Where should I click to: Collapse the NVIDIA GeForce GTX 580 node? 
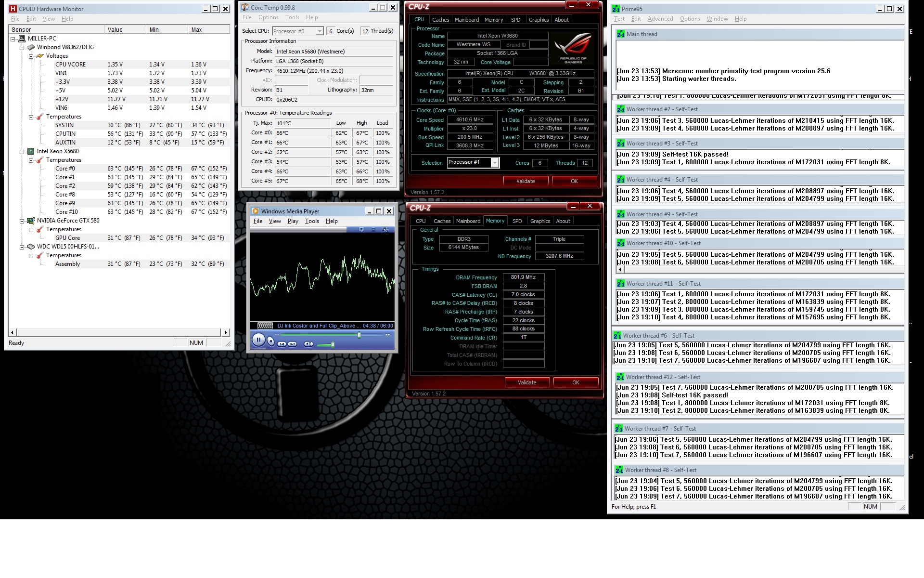[22, 221]
